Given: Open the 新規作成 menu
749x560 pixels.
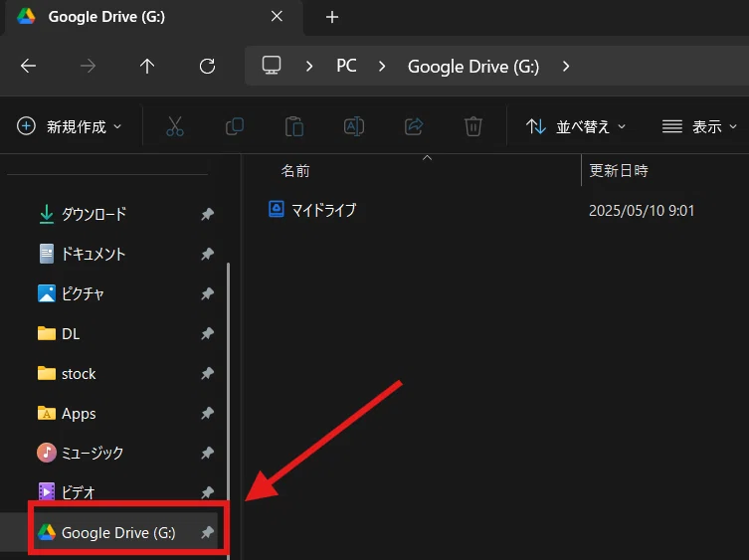Looking at the screenshot, I should pyautogui.click(x=70, y=126).
